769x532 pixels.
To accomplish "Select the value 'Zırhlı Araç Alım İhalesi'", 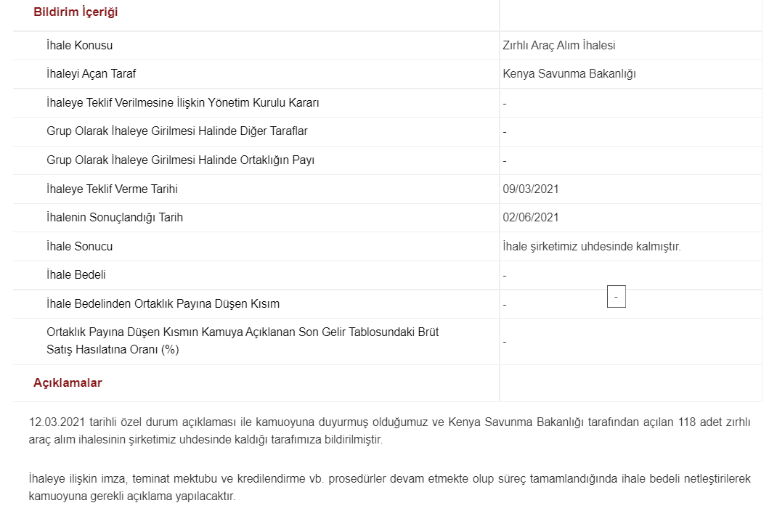I will pyautogui.click(x=558, y=46).
